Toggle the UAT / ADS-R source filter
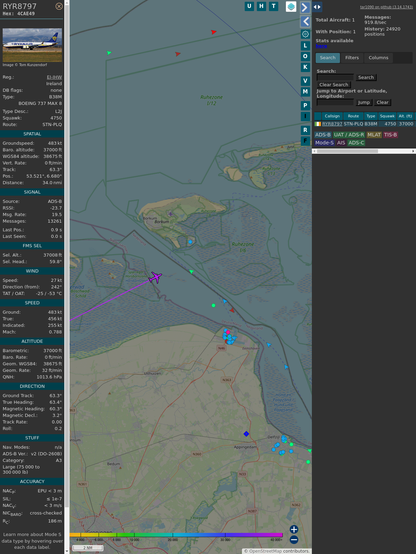This screenshot has width=416, height=554. pos(348,135)
